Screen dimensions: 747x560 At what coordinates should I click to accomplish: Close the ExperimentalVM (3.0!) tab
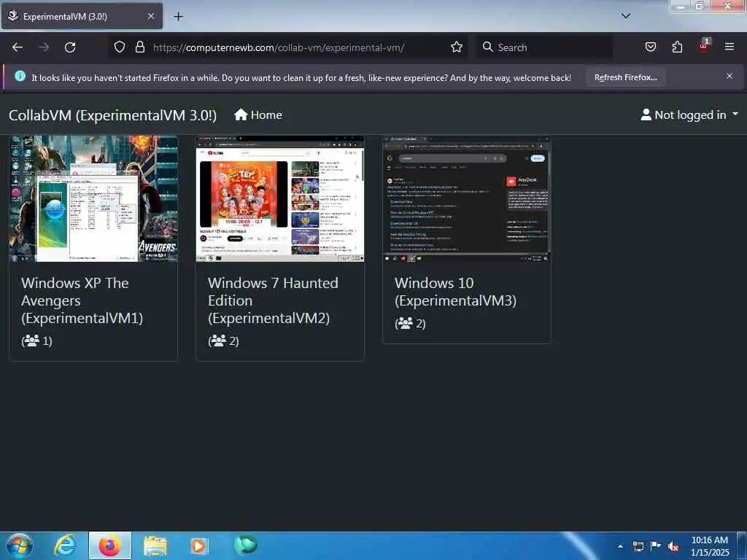[150, 16]
